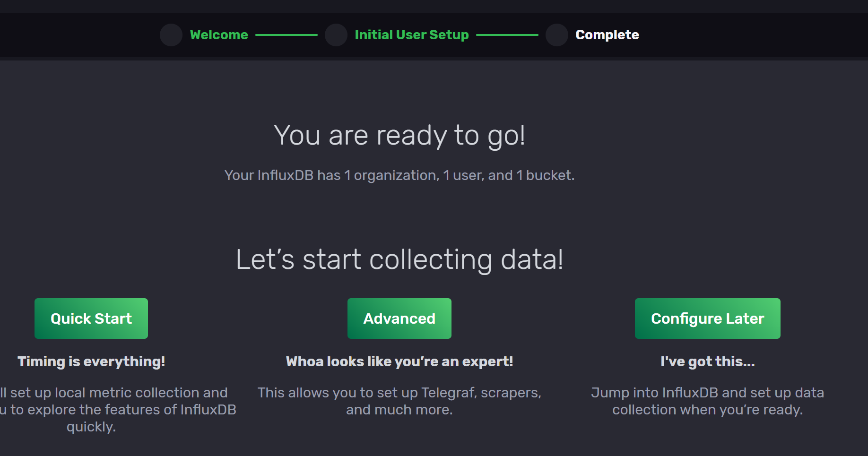Click the Quick Start button
The width and height of the screenshot is (868, 456).
pos(91,318)
